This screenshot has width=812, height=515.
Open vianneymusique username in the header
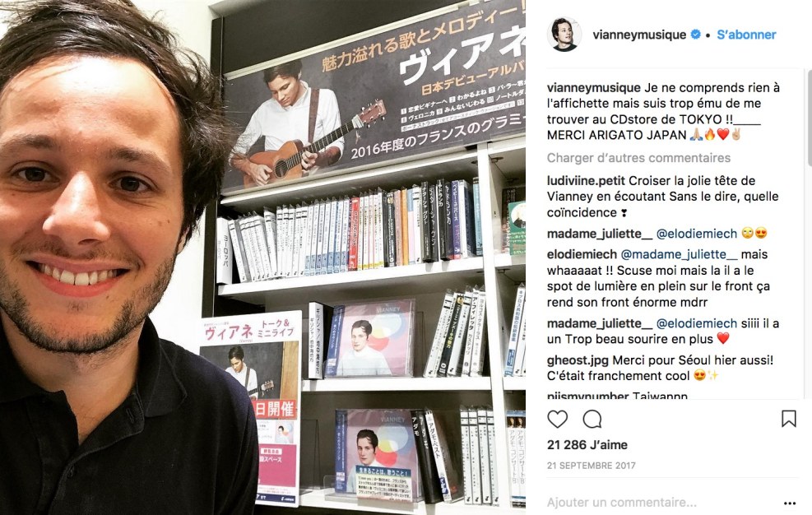[x=639, y=35]
